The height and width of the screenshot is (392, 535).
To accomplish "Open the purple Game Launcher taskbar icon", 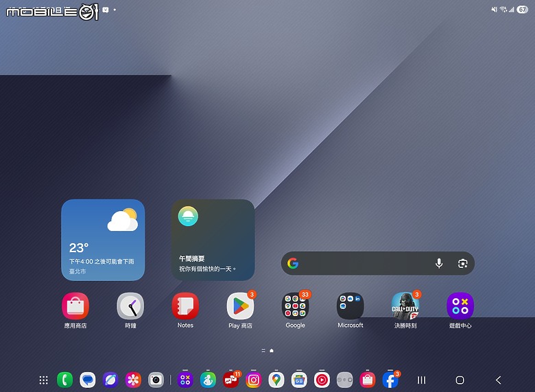I will (x=185, y=380).
